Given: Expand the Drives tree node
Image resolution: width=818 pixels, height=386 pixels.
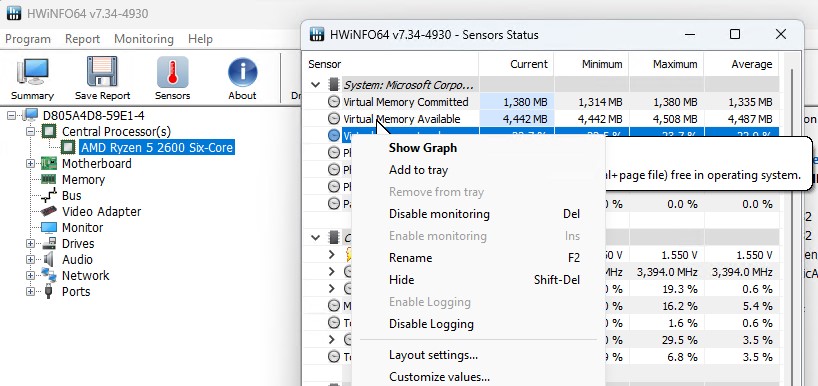Looking at the screenshot, I should pyautogui.click(x=30, y=244).
